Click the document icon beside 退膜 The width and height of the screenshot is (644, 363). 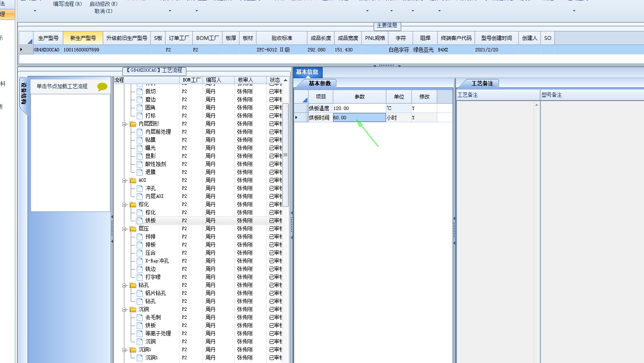click(x=140, y=172)
